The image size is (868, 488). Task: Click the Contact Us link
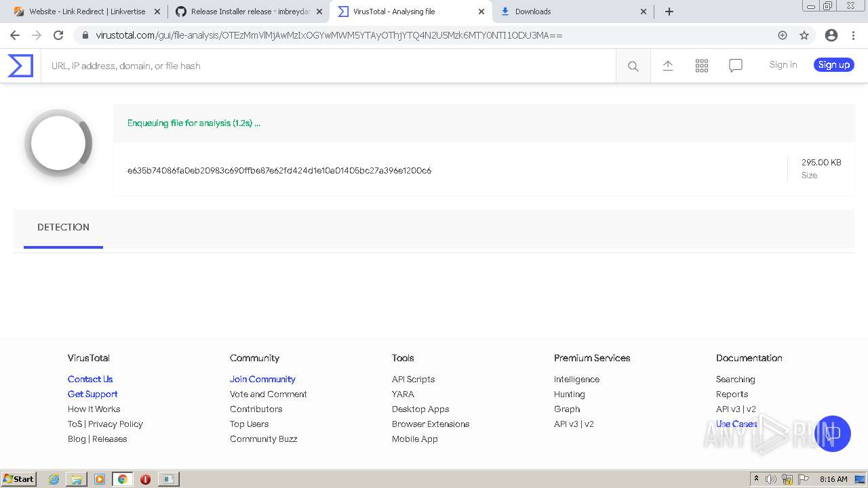90,380
